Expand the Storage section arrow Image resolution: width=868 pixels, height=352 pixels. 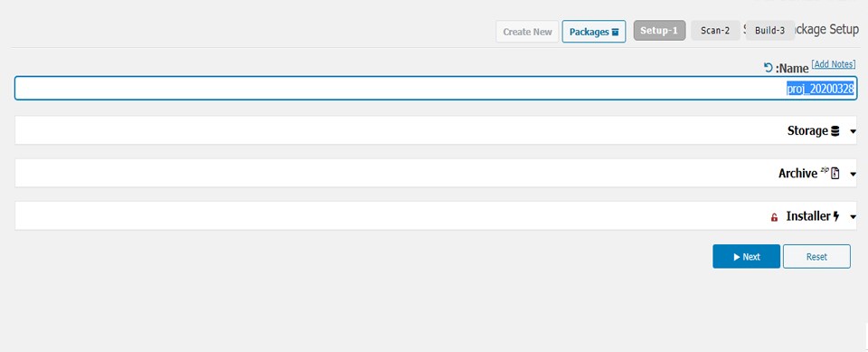[853, 131]
